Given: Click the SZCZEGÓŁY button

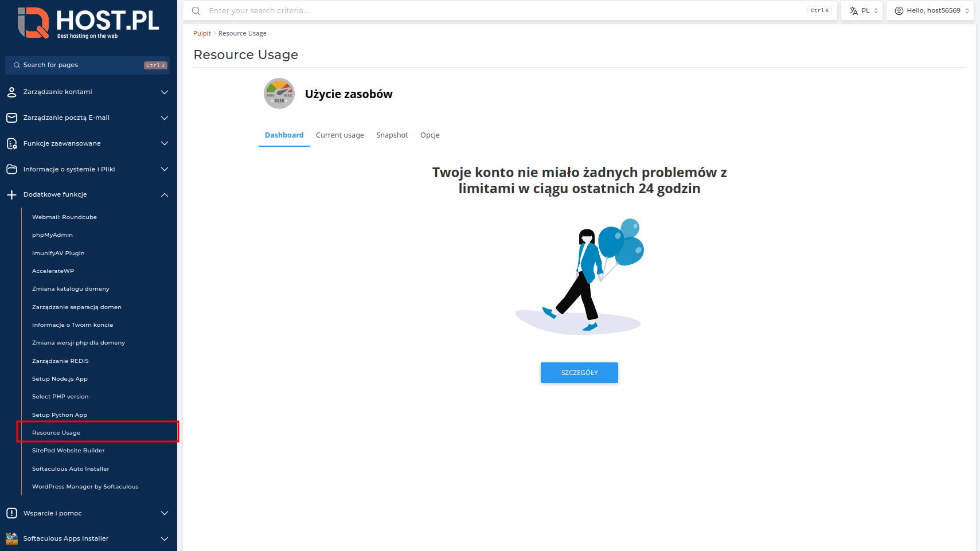Looking at the screenshot, I should pos(579,372).
